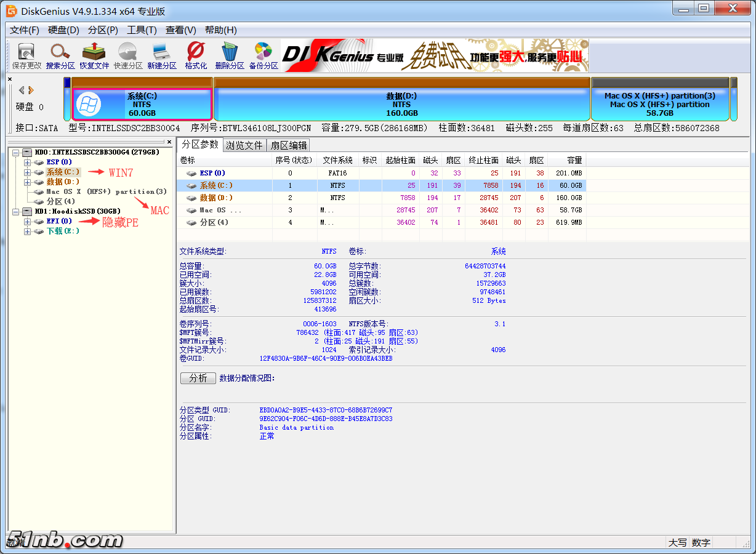Select the 搜索分区 partition search tool
The image size is (756, 554).
[x=60, y=55]
